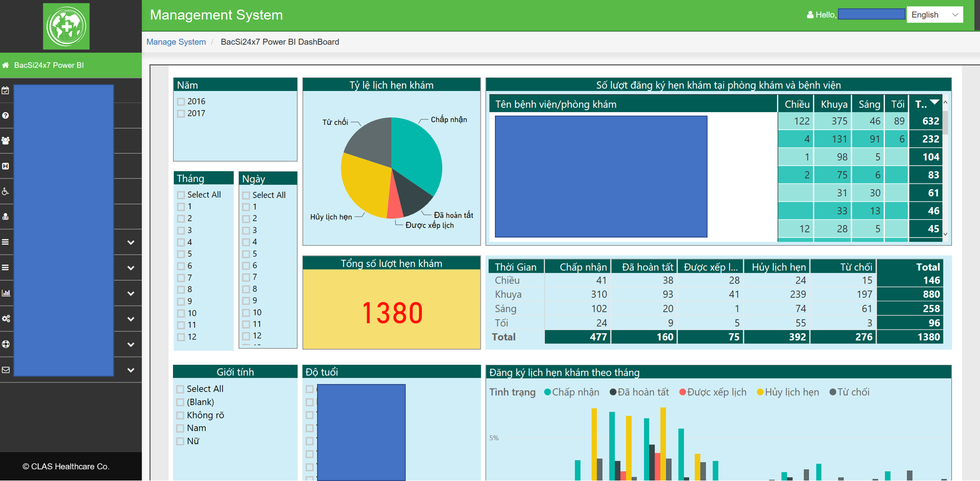Image resolution: width=980 pixels, height=481 pixels.
Task: Open the bar chart reports sidebar icon
Action: [6, 293]
